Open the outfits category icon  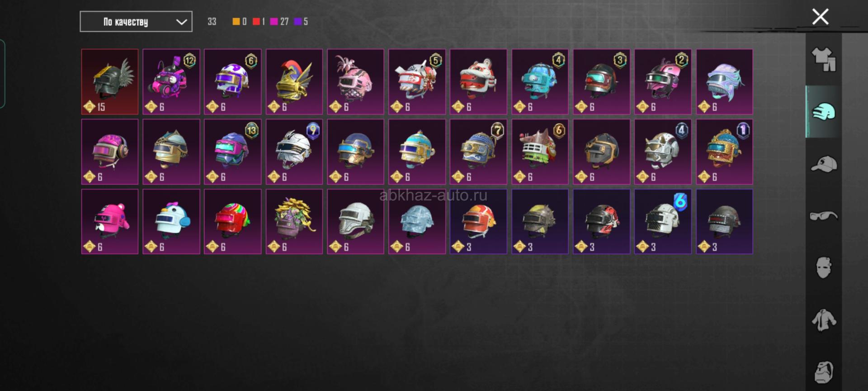click(x=824, y=59)
